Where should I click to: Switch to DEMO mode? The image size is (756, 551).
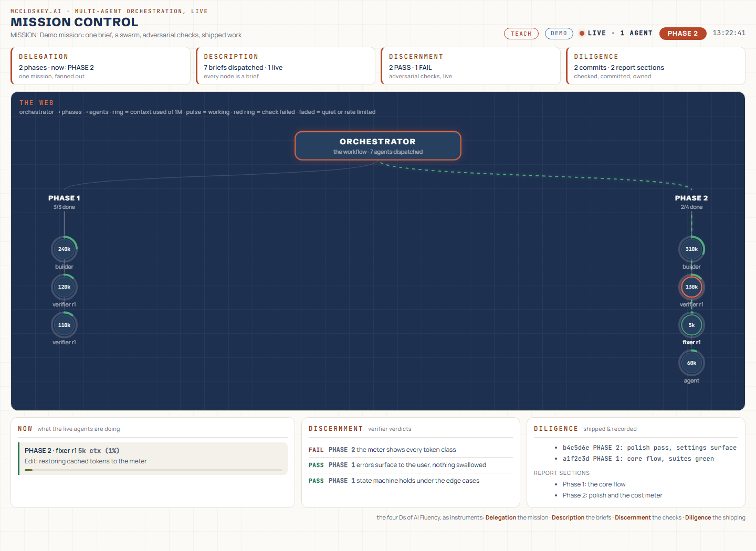(559, 34)
